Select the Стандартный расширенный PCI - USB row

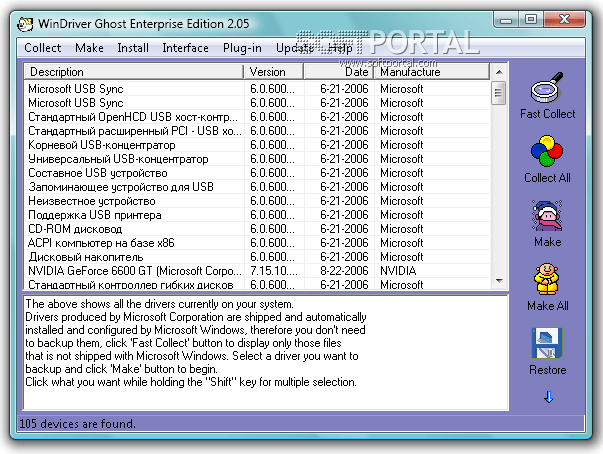[258, 131]
